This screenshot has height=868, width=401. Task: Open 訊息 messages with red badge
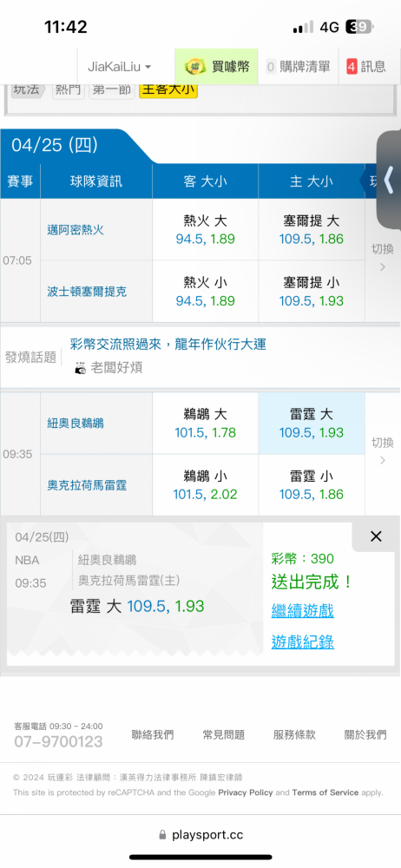click(366, 67)
